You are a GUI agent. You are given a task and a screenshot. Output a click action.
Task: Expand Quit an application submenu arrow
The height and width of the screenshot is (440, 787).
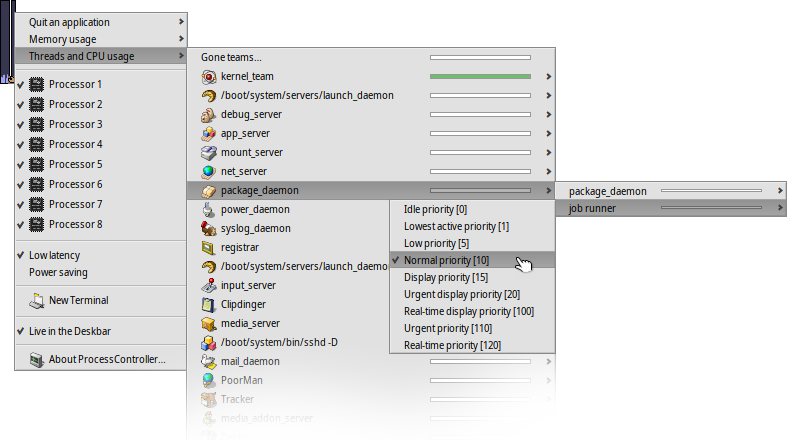(181, 22)
